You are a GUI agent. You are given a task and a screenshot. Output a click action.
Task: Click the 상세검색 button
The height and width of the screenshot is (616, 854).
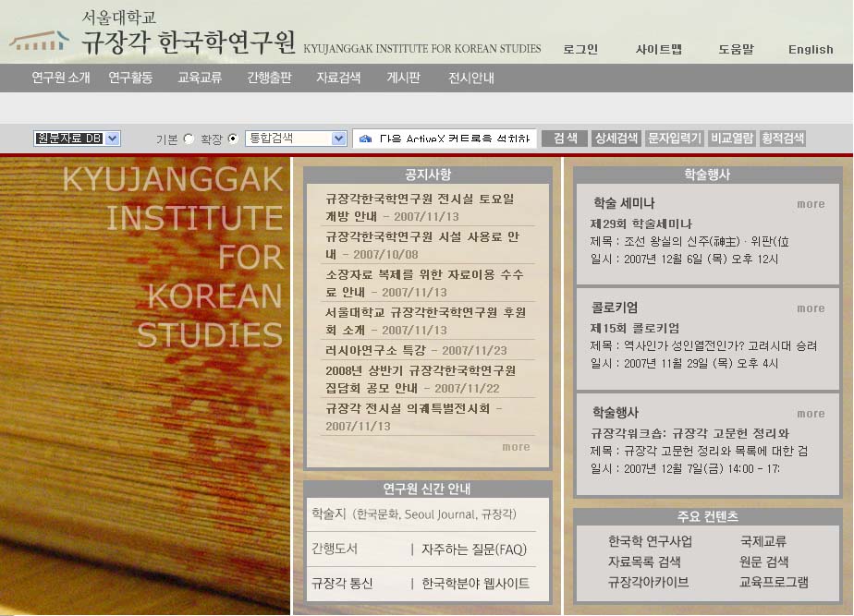coord(616,139)
